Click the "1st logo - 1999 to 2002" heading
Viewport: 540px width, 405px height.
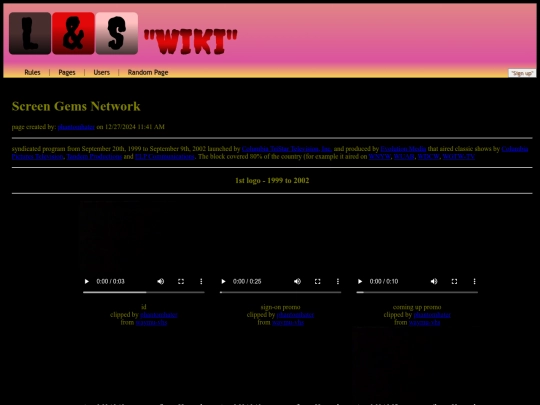point(272,180)
